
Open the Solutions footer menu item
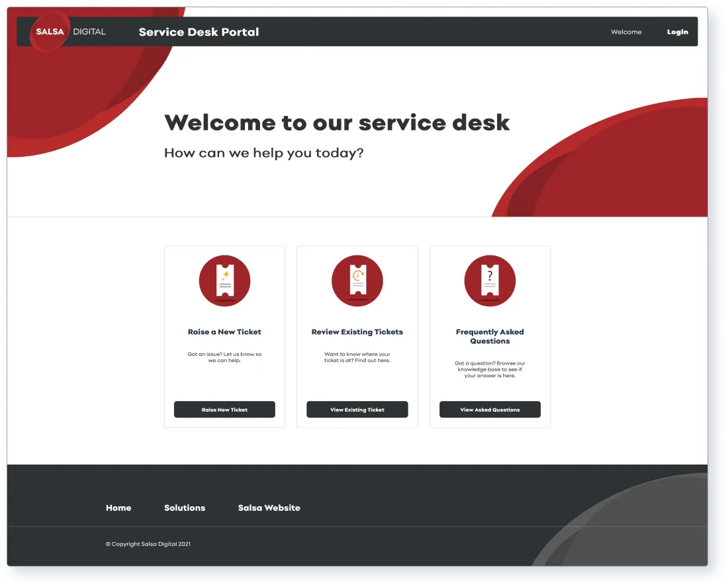click(185, 508)
